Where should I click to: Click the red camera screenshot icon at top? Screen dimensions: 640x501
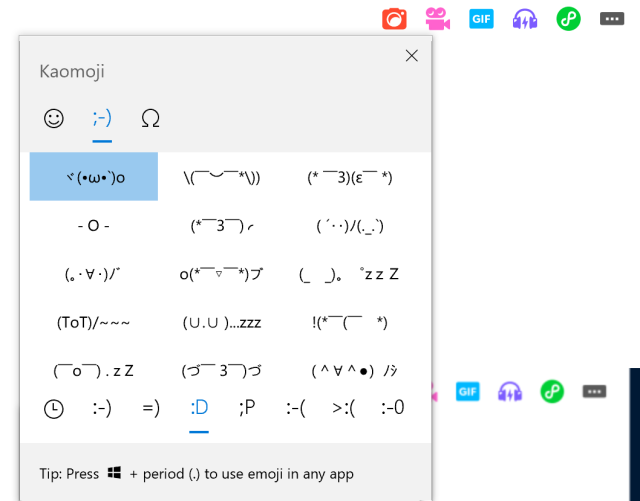(395, 18)
